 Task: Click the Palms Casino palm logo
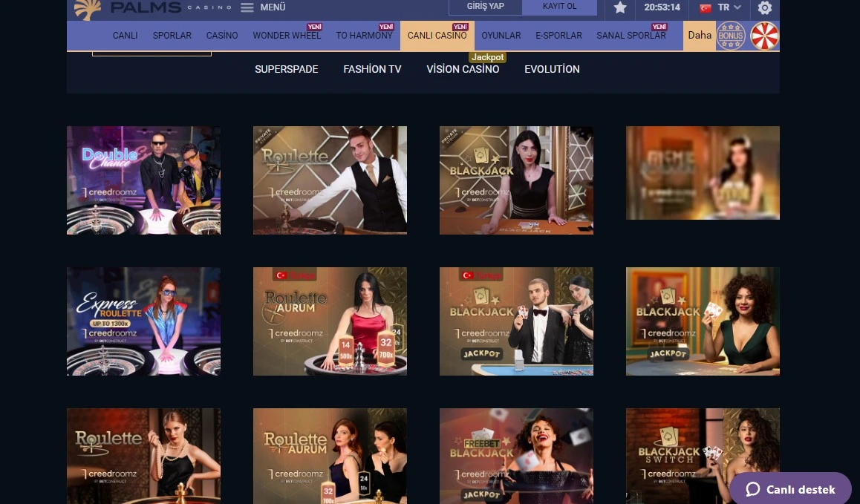(88, 9)
